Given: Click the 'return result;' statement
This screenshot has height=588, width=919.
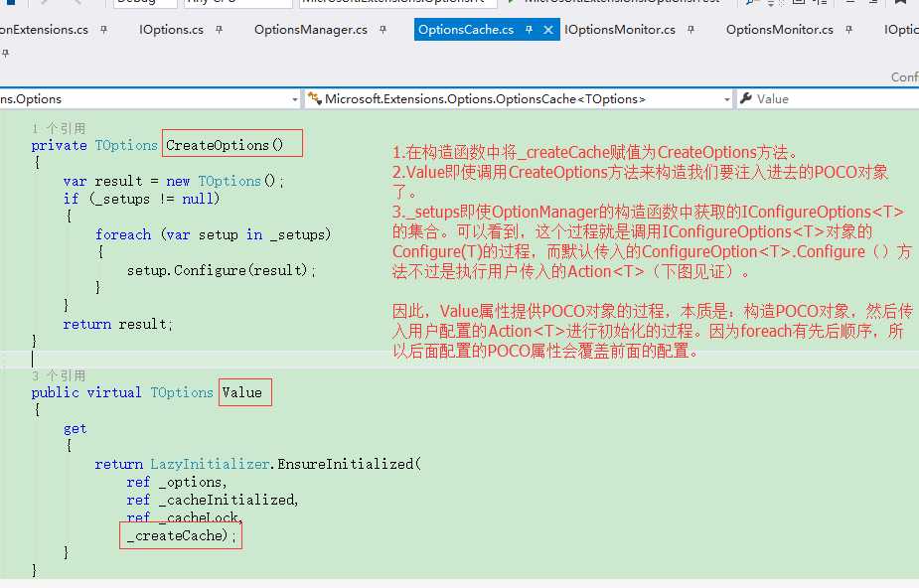Looking at the screenshot, I should pyautogui.click(x=118, y=324).
